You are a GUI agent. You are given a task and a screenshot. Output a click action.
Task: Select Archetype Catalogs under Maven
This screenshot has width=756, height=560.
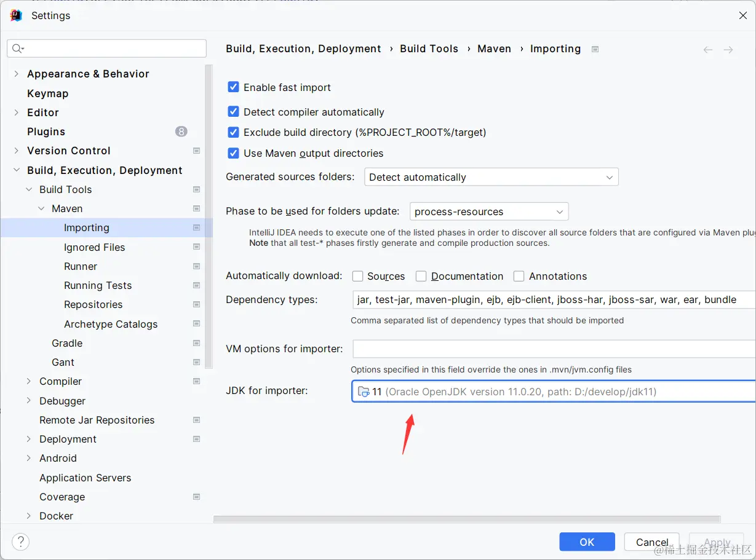click(111, 324)
